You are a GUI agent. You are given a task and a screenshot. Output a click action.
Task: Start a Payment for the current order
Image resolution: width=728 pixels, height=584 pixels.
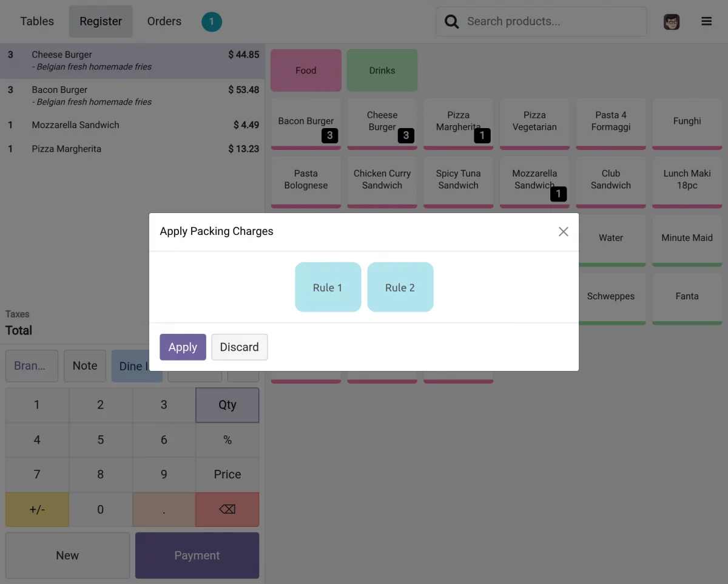coord(197,555)
